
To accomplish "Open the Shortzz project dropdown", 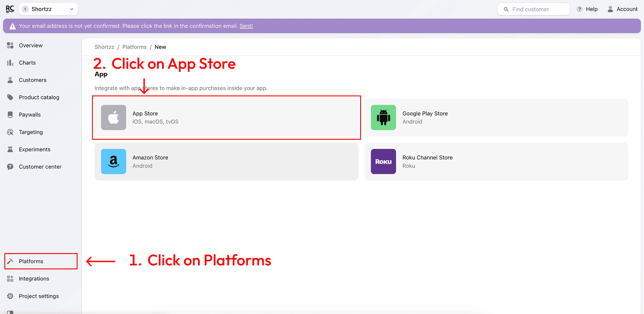I will tap(48, 9).
